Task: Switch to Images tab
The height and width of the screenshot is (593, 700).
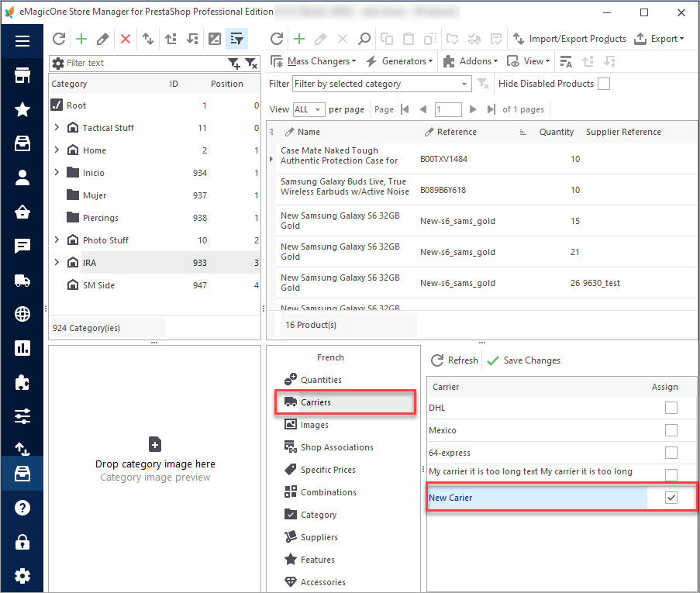Action: (x=314, y=425)
